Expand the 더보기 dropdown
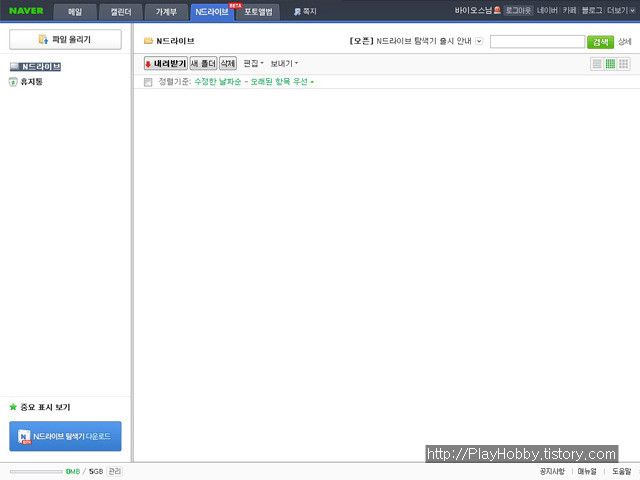This screenshot has height=480, width=640. [620, 10]
